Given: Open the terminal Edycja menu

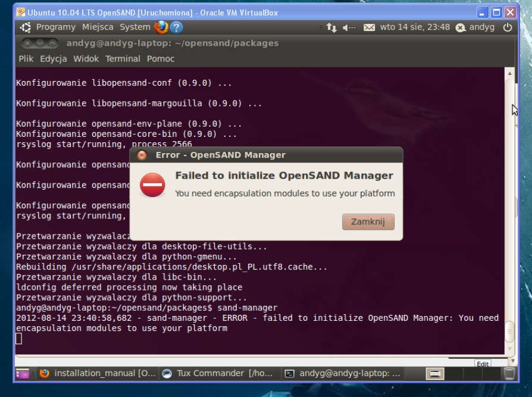Looking at the screenshot, I should click(x=54, y=59).
